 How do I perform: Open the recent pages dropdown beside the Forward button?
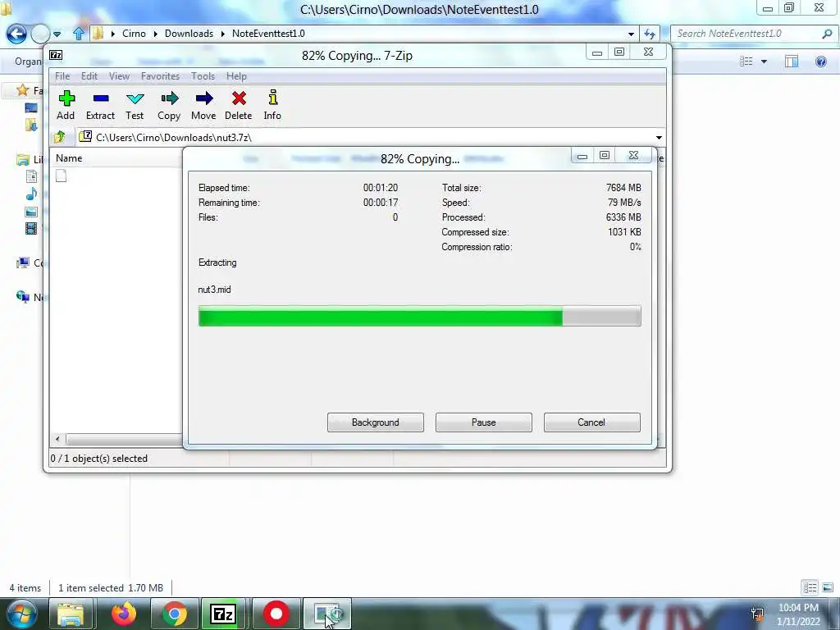point(57,34)
